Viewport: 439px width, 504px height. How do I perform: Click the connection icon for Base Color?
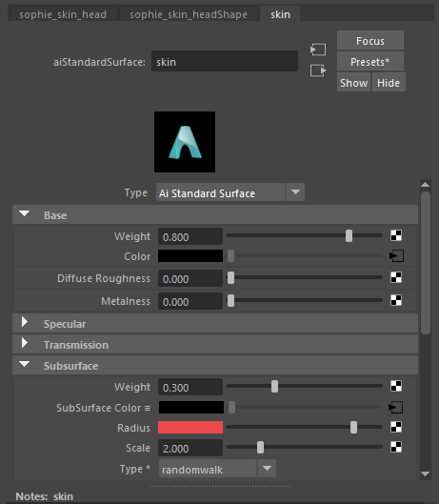tap(396, 256)
